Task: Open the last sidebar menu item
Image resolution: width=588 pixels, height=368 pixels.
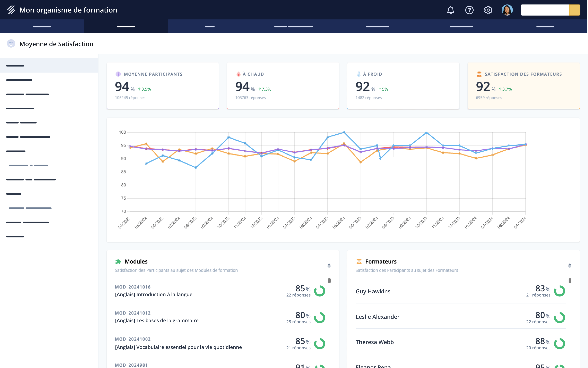Action: click(x=49, y=237)
